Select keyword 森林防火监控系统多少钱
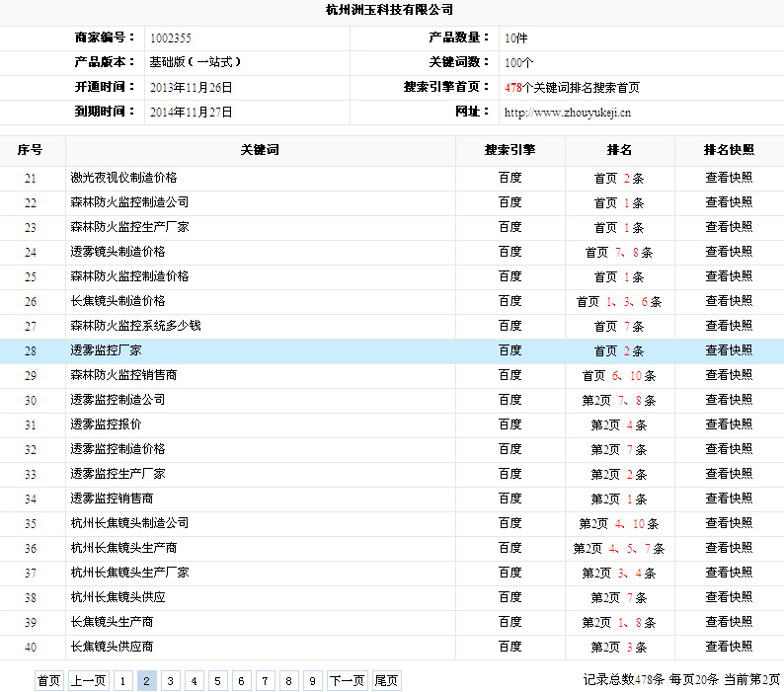Viewport: 784px width, 692px height. click(135, 326)
